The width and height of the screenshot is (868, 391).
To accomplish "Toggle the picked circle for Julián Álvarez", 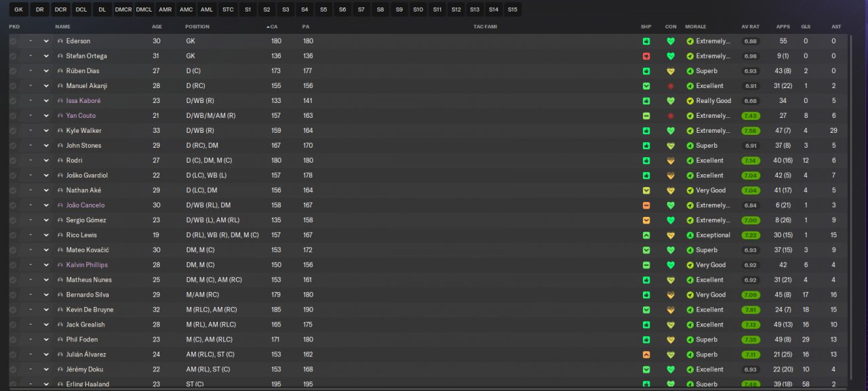I will click(13, 354).
